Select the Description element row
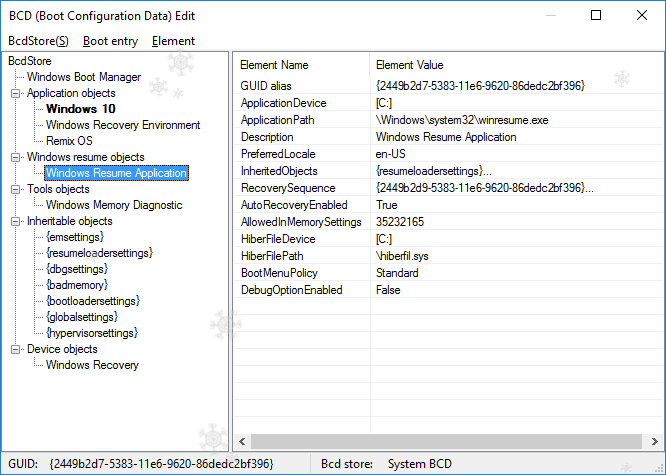 pyautogui.click(x=449, y=137)
